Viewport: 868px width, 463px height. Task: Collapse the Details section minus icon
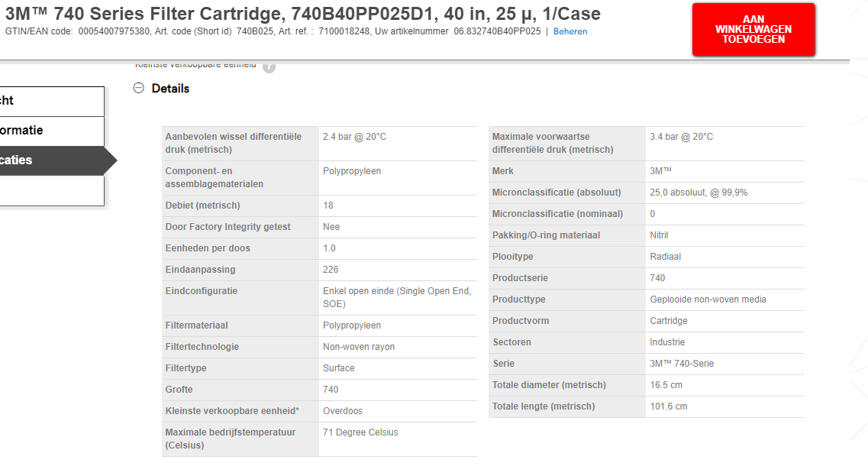[x=138, y=88]
